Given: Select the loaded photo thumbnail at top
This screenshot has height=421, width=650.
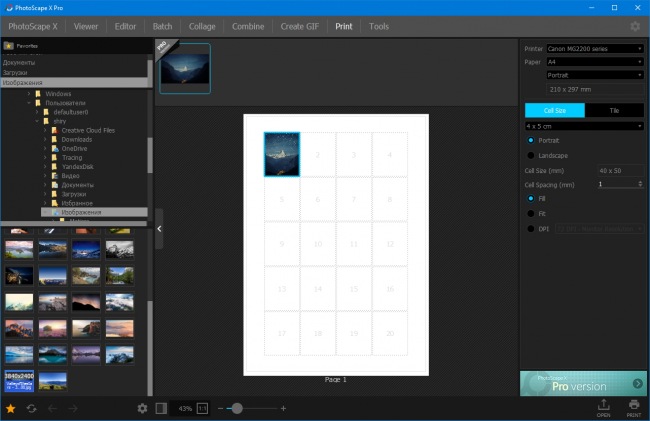Looking at the screenshot, I should [x=185, y=68].
